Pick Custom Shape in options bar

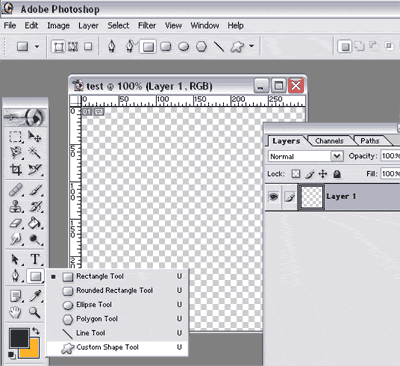[x=237, y=47]
